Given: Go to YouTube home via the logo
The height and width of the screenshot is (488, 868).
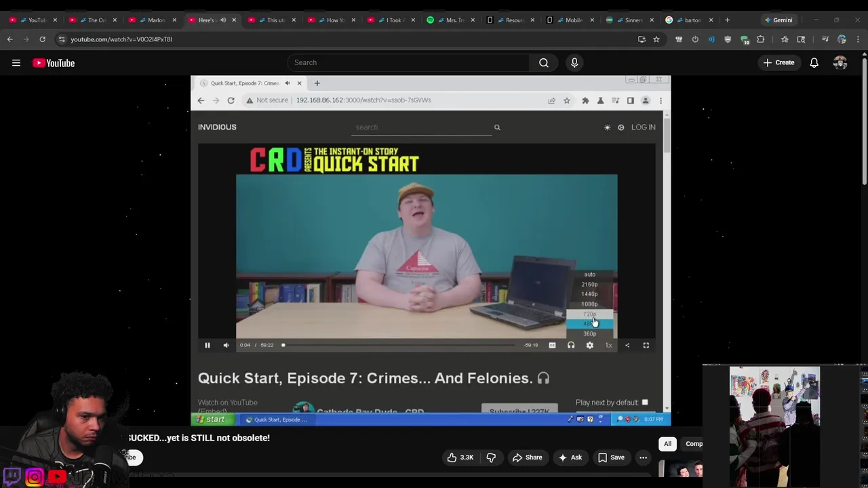Looking at the screenshot, I should [x=54, y=63].
